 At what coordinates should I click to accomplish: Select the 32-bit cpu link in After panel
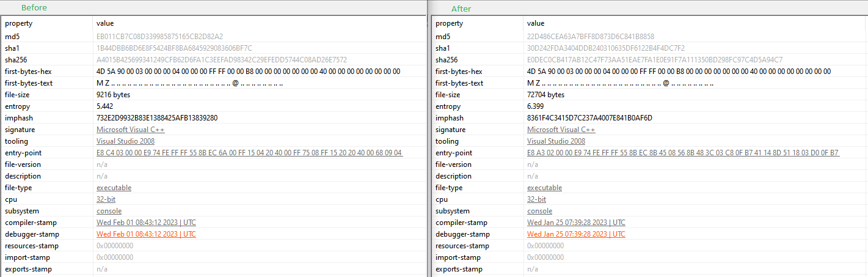tap(536, 199)
